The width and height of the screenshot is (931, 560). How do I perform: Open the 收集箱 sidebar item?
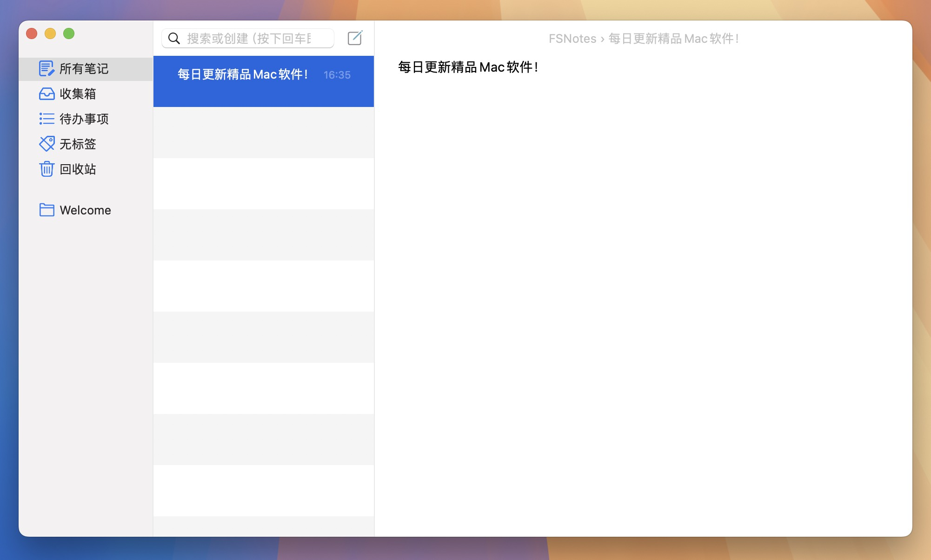(78, 94)
